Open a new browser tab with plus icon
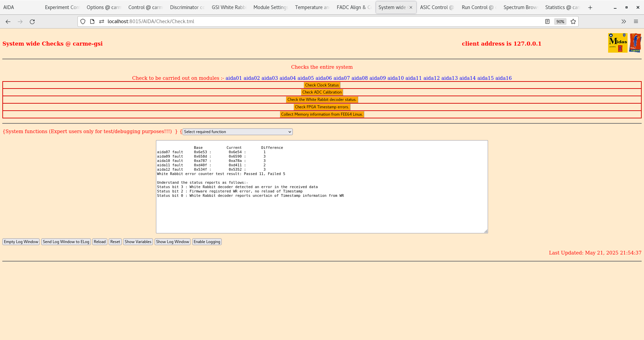The image size is (644, 340). (x=590, y=7)
